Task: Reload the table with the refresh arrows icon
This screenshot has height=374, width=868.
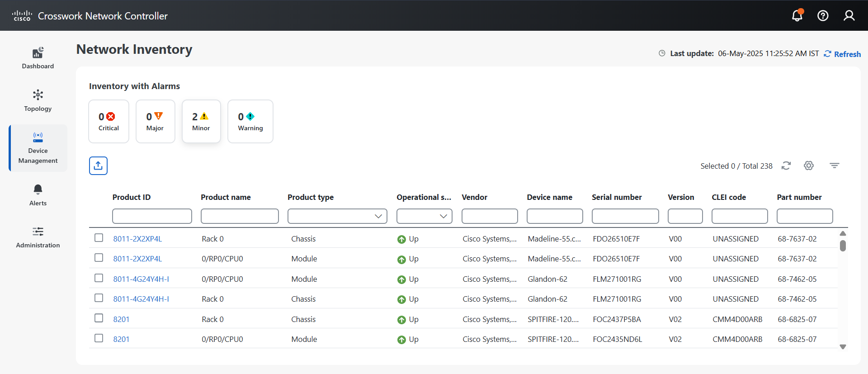Action: click(786, 166)
